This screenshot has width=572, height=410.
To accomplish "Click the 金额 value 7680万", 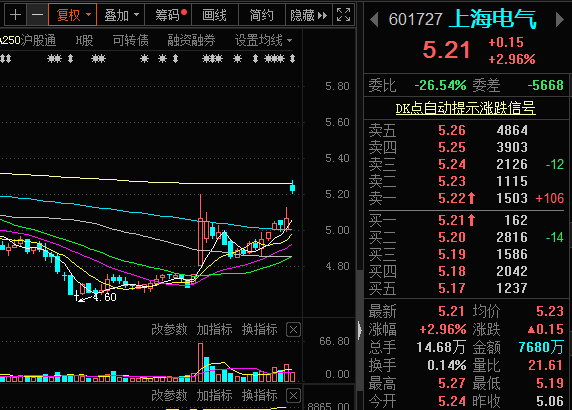I will pos(541,347).
